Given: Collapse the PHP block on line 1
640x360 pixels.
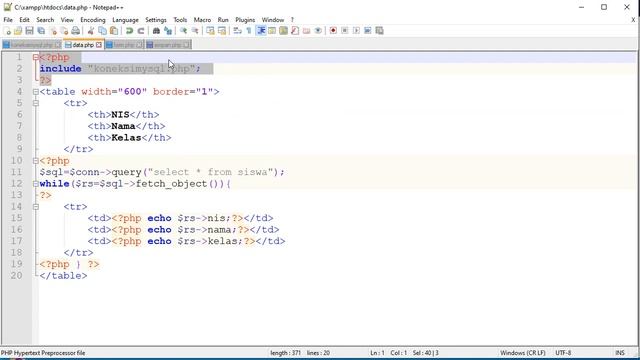Looking at the screenshot, I should (x=36, y=58).
